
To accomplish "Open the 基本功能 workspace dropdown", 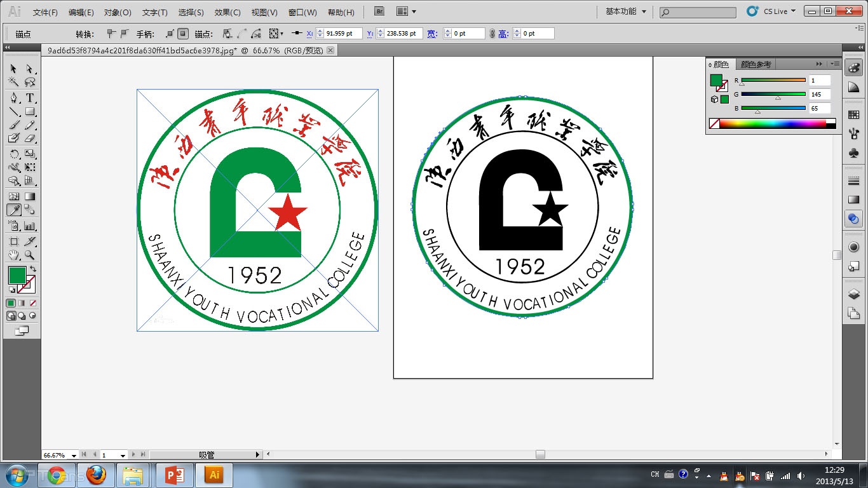I will tap(625, 11).
